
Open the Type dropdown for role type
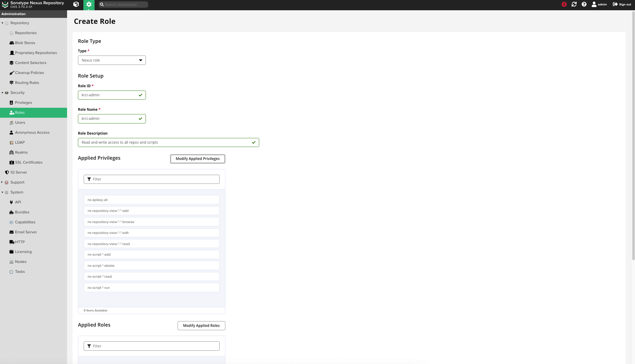pos(140,60)
